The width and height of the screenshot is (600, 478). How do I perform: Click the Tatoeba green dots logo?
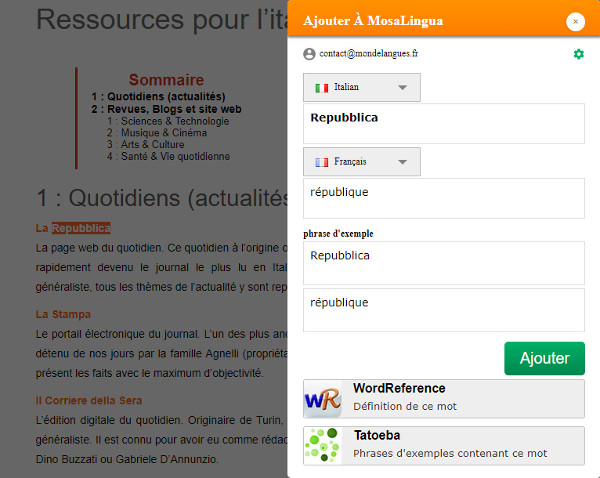click(323, 445)
